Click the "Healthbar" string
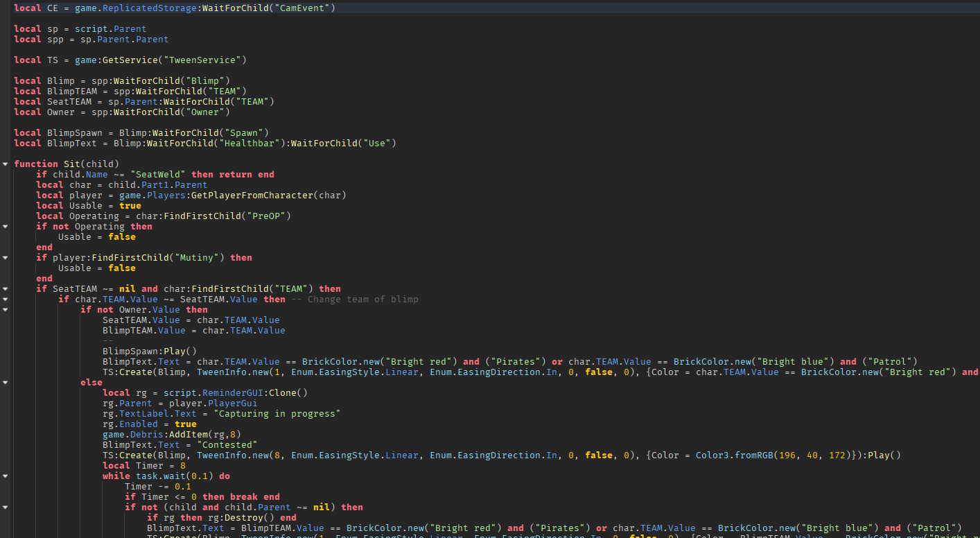Viewport: 980px width, 538px height. point(250,144)
